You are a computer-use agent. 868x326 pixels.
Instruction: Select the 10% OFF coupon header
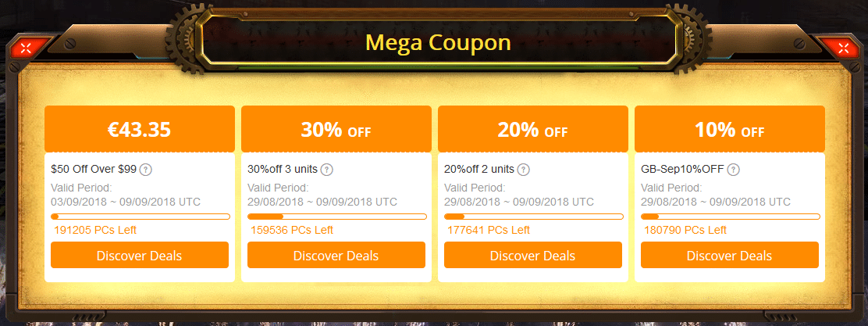(730, 129)
